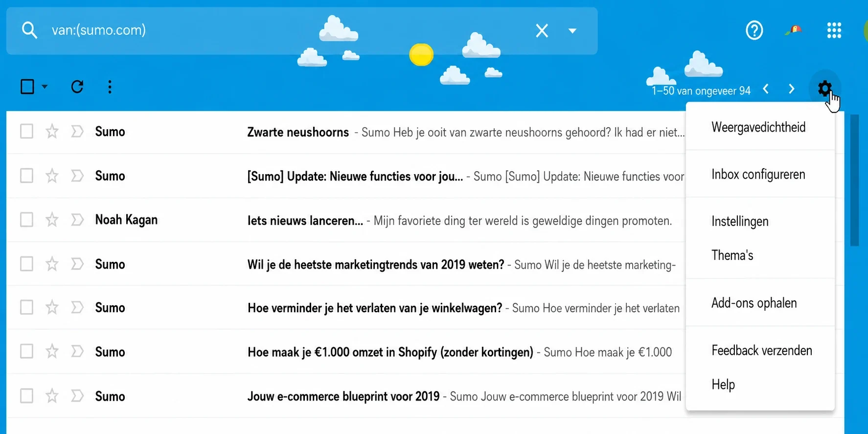Expand the select-all dropdown arrow
The width and height of the screenshot is (868, 434).
(45, 87)
